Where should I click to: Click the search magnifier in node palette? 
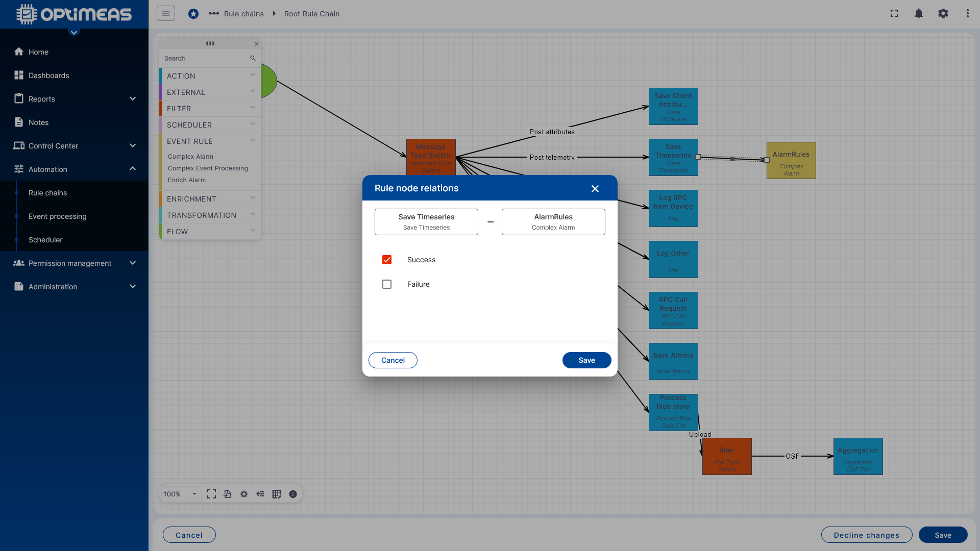[253, 58]
